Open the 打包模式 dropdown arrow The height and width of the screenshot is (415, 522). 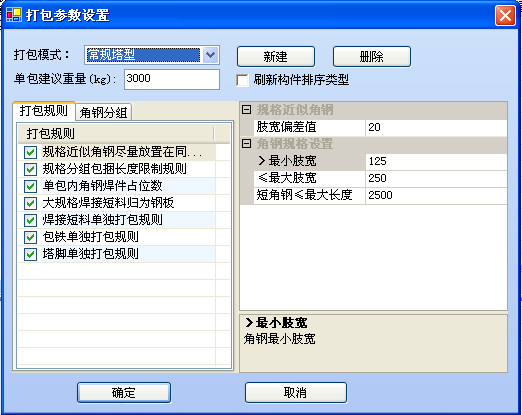(210, 55)
